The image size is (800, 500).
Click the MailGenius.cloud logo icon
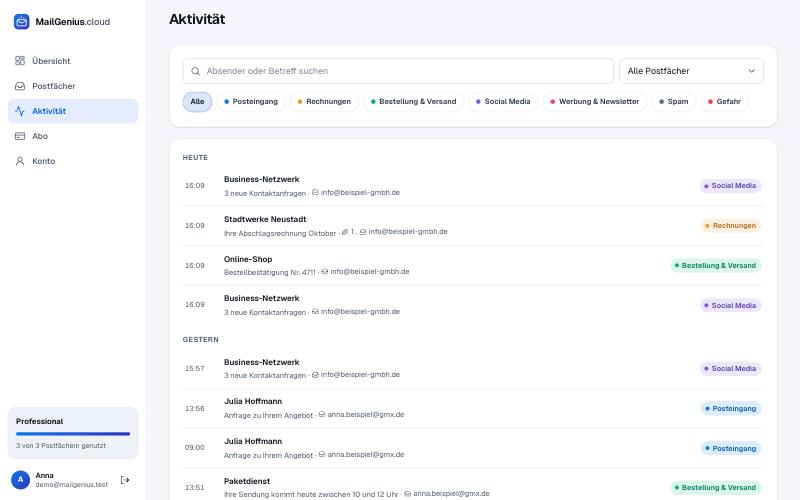pos(21,21)
